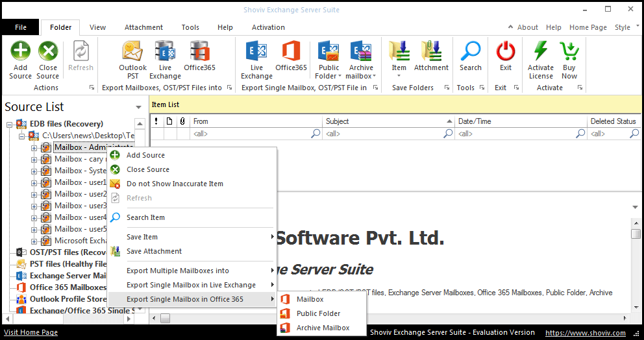Open the https://www.shoviv.com link
644x340 pixels.
pos(586,333)
